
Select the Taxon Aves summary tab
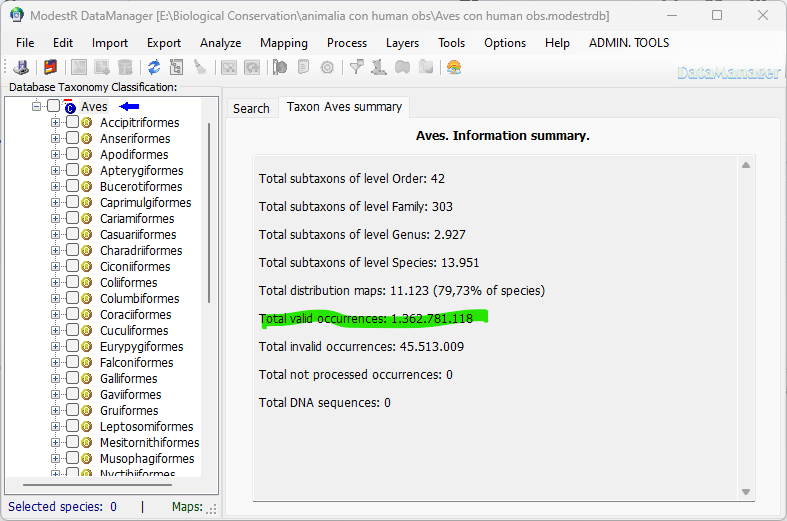[344, 107]
